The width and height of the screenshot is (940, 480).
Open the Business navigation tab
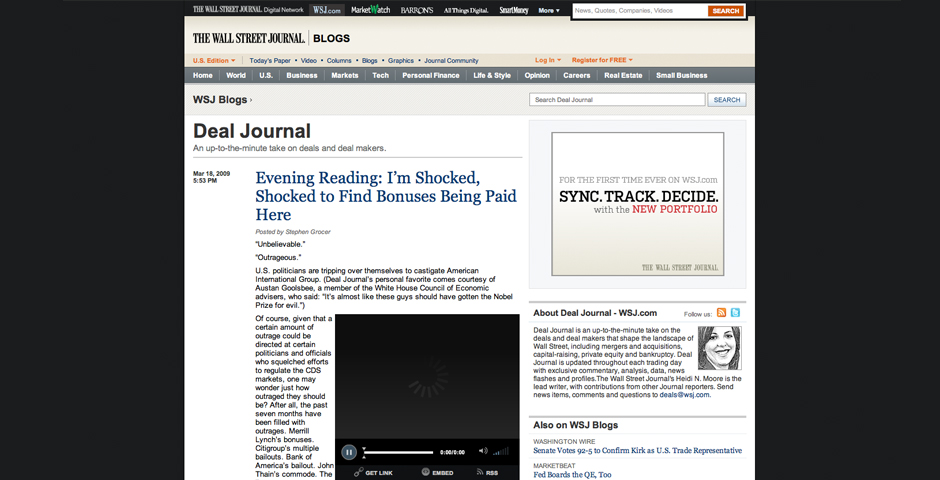click(x=302, y=76)
